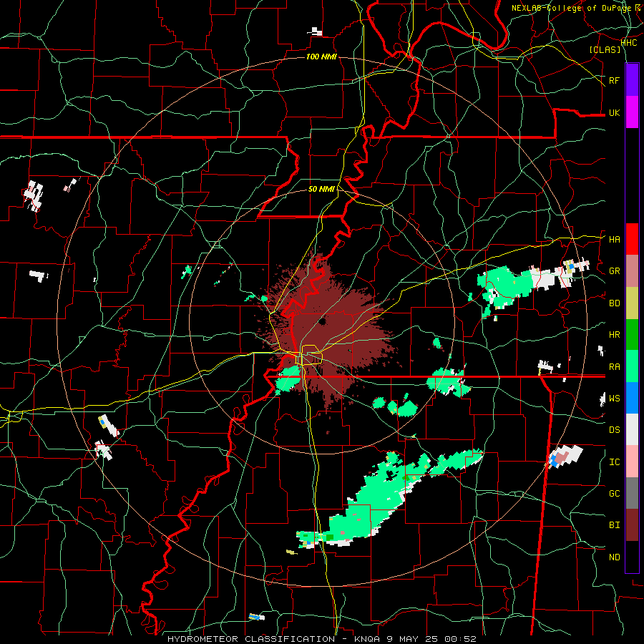Image resolution: width=644 pixels, height=644 pixels.
Task: Click the RF legend label
Action: (614, 80)
